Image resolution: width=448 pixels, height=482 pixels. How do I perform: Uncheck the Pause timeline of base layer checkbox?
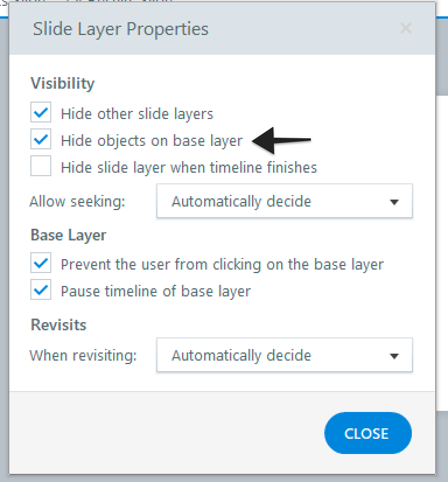pyautogui.click(x=41, y=291)
